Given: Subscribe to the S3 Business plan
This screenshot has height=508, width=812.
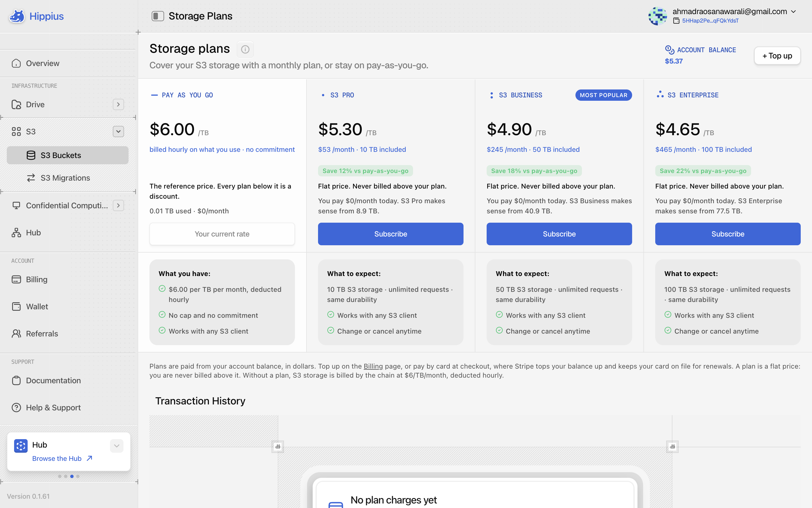Looking at the screenshot, I should click(559, 234).
